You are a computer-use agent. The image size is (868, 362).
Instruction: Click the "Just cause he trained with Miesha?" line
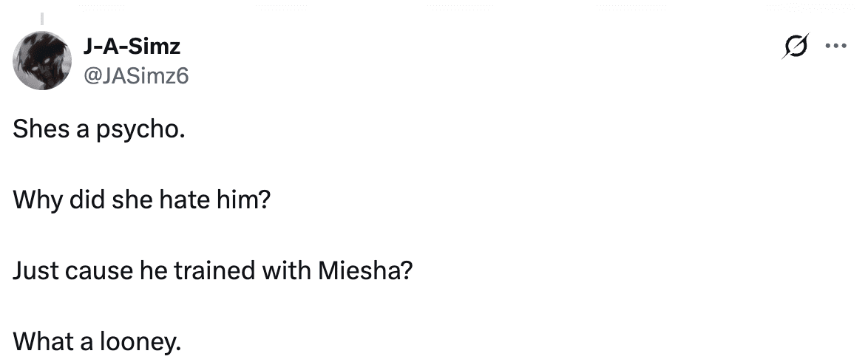pos(212,271)
